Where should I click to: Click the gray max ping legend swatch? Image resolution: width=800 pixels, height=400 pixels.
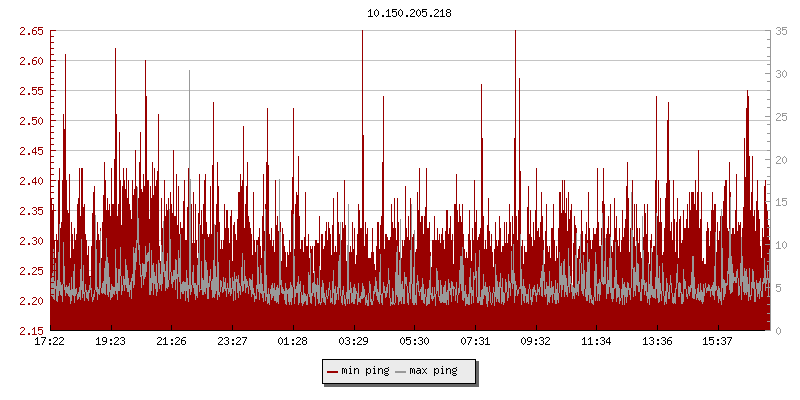tap(401, 371)
